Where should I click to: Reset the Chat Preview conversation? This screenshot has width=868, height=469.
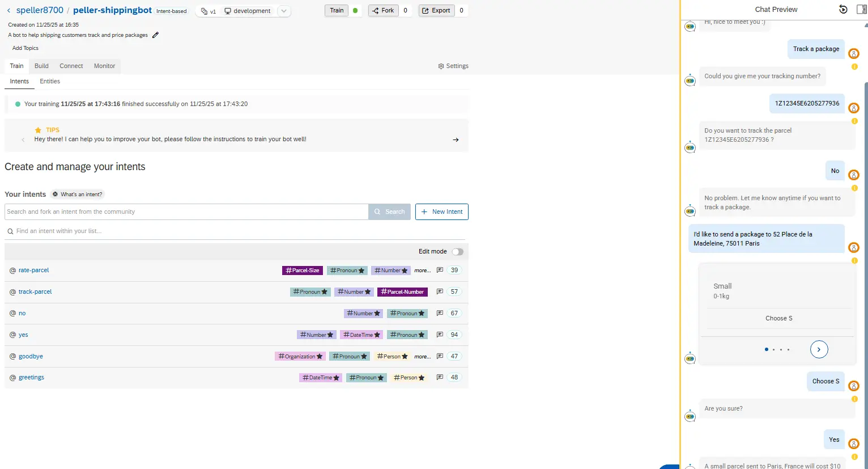coord(843,9)
